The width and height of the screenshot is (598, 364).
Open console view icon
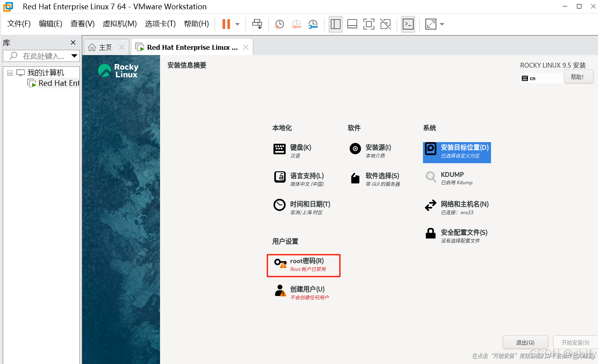pyautogui.click(x=408, y=24)
